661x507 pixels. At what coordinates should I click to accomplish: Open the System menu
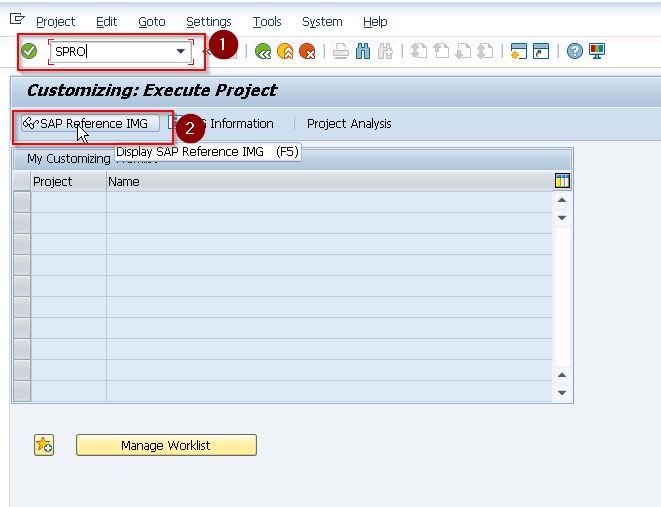(322, 21)
